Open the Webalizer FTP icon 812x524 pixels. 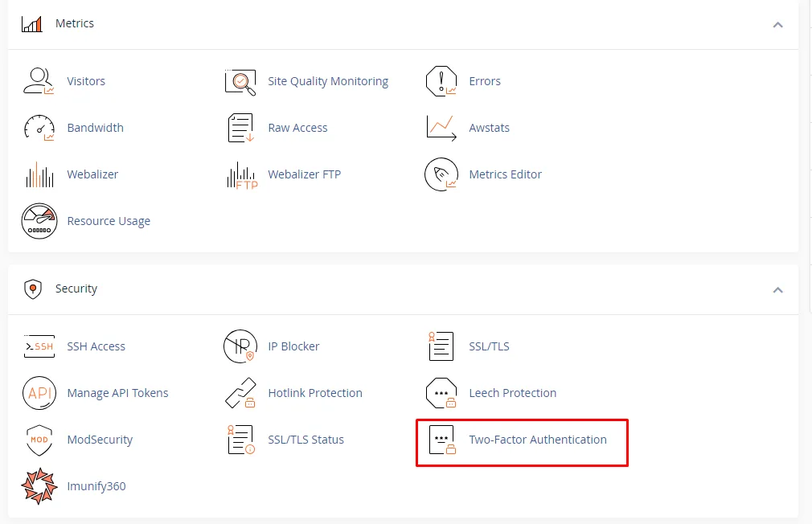pyautogui.click(x=240, y=174)
